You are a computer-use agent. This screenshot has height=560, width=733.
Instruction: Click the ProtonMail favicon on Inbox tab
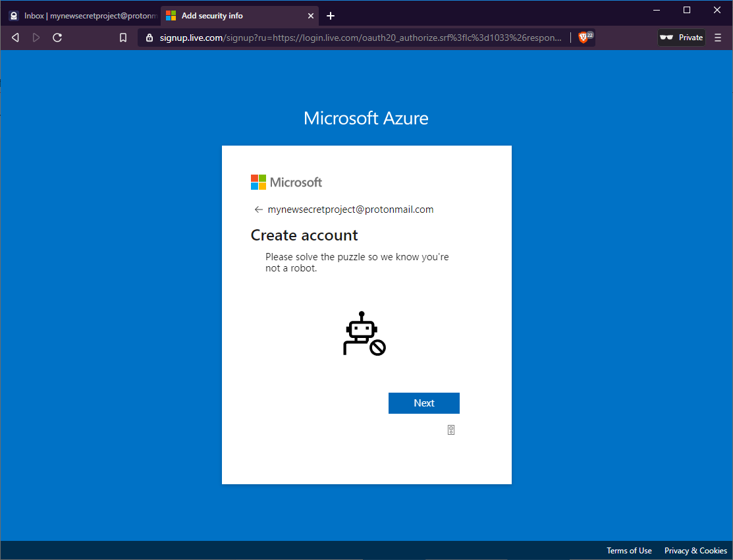pos(14,16)
